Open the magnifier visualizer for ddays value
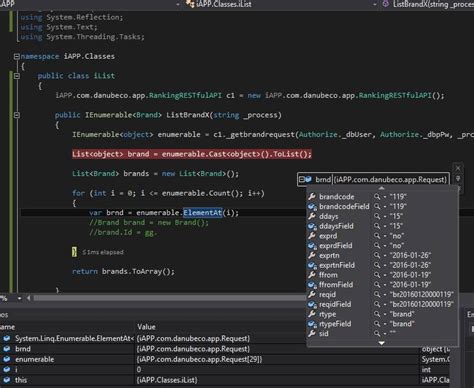This screenshot has width=474, height=388. pos(377,216)
